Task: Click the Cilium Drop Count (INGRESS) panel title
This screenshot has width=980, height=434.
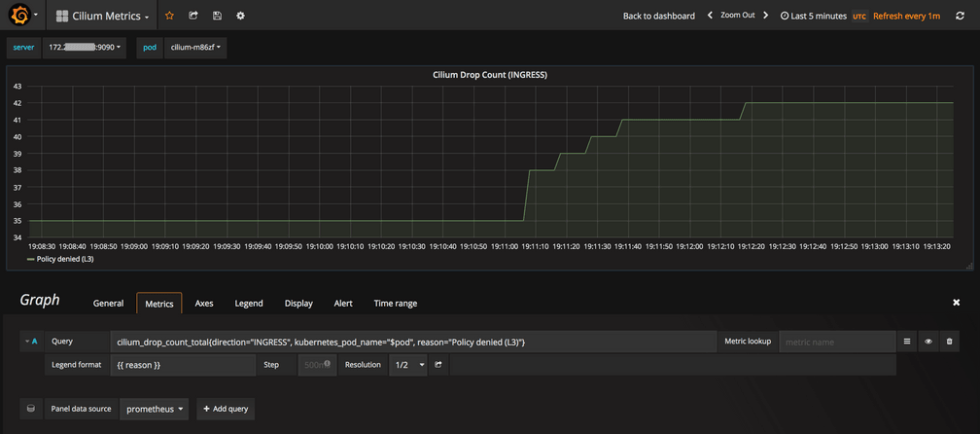Action: tap(490, 75)
